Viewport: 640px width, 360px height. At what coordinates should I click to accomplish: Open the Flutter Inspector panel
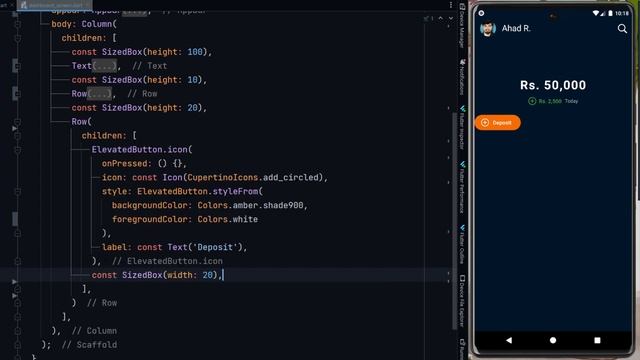point(462,127)
